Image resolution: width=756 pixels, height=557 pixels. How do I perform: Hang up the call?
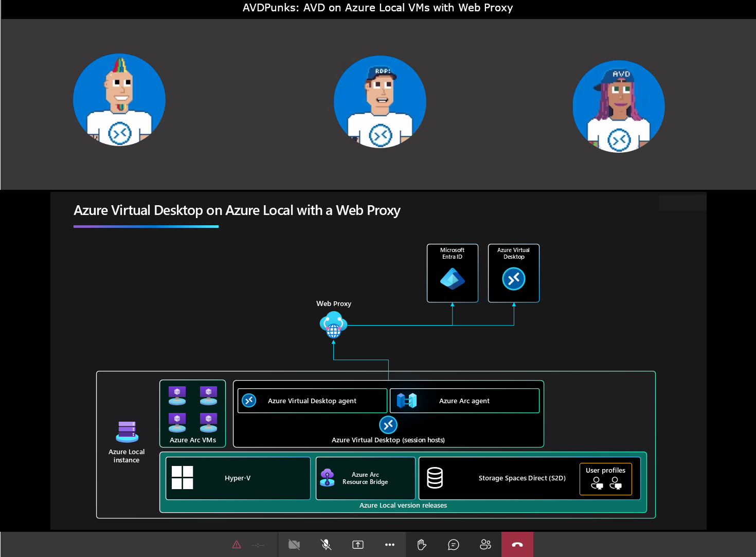point(517,545)
